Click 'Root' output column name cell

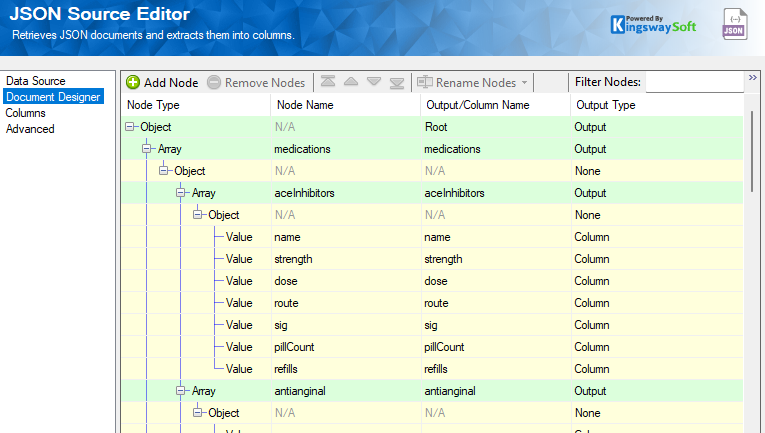click(x=496, y=127)
